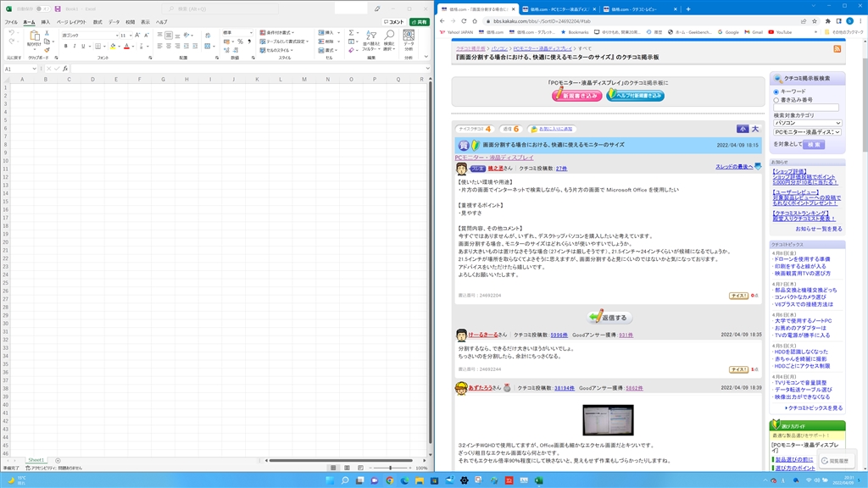Viewport: 868px width, 488px height.
Task: Click the Paste clipboard icon in Excel
Action: point(34,36)
